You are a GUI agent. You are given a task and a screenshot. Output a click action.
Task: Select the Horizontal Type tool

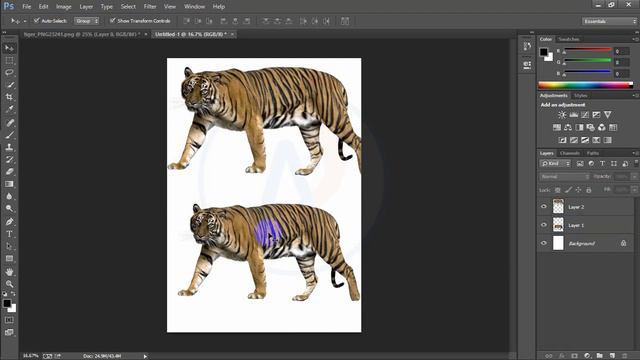tap(9, 234)
